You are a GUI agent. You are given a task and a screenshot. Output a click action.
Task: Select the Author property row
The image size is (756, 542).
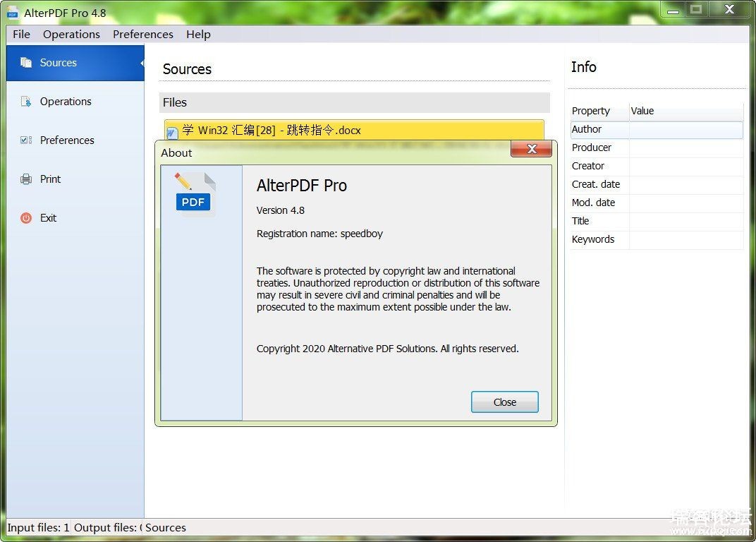(656, 129)
